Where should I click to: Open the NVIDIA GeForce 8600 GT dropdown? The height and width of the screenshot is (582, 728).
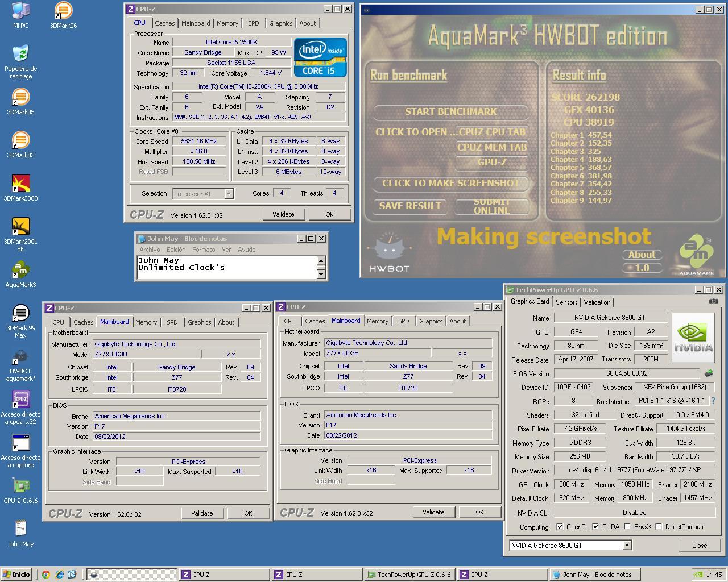(x=627, y=546)
